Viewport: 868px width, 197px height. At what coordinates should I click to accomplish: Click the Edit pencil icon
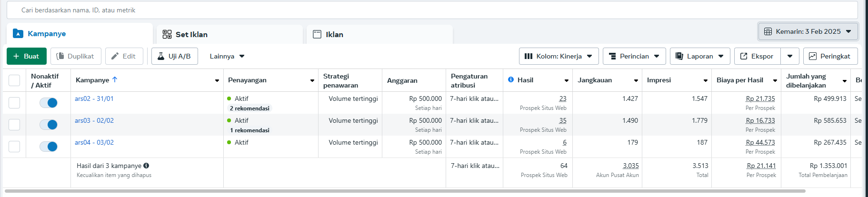click(x=115, y=56)
